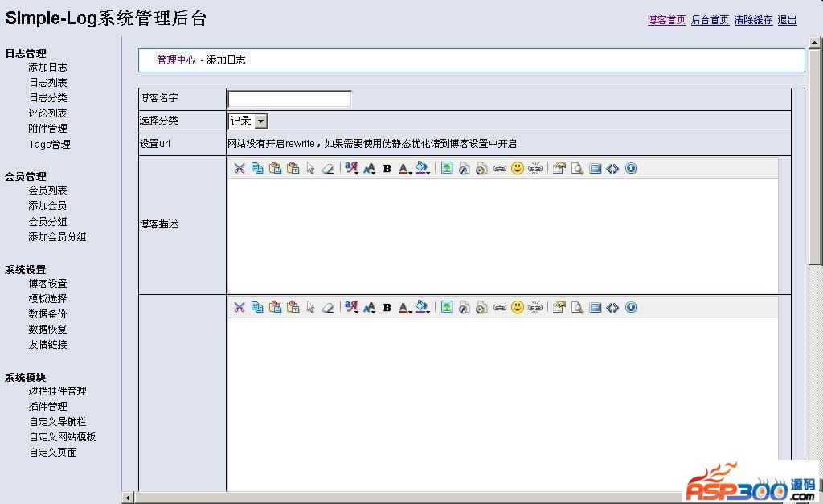The image size is (823, 504).
Task: Click Unlink icon in 博客描述 editor toolbar
Action: click(535, 168)
